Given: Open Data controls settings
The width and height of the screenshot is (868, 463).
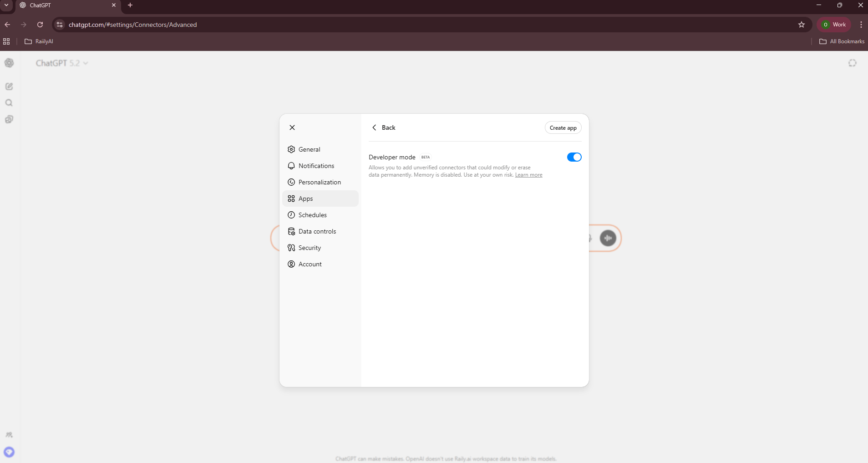Looking at the screenshot, I should (320, 231).
